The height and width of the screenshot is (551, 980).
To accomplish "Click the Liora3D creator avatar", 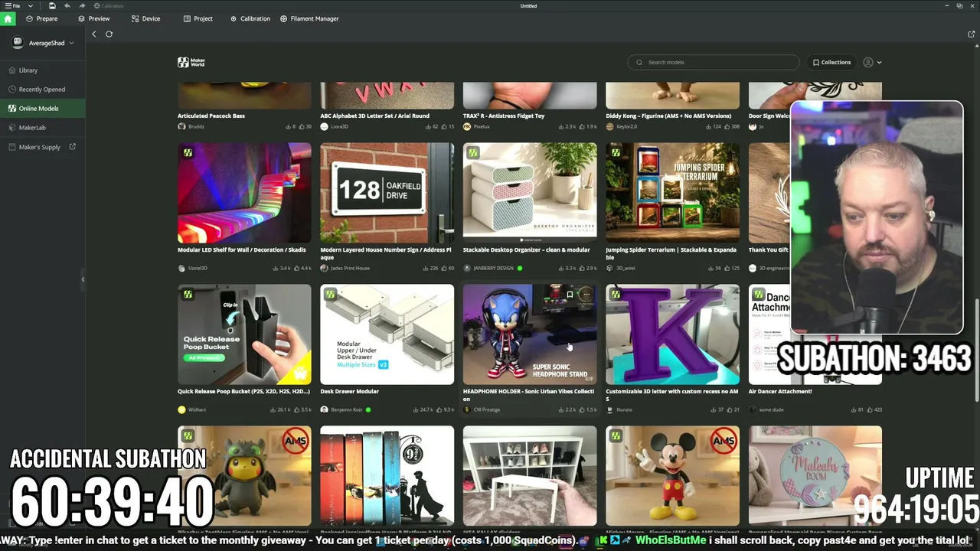I will pos(324,126).
